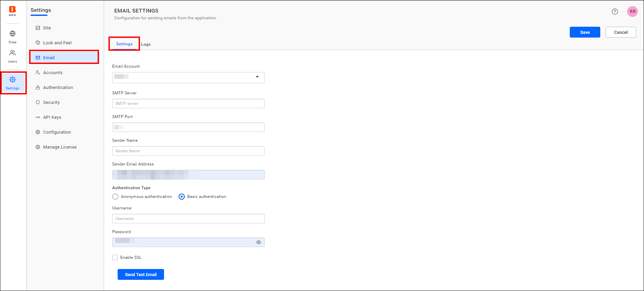Viewport: 644px width, 291px height.
Task: Click the Configuration gear icon
Action: [x=38, y=132]
